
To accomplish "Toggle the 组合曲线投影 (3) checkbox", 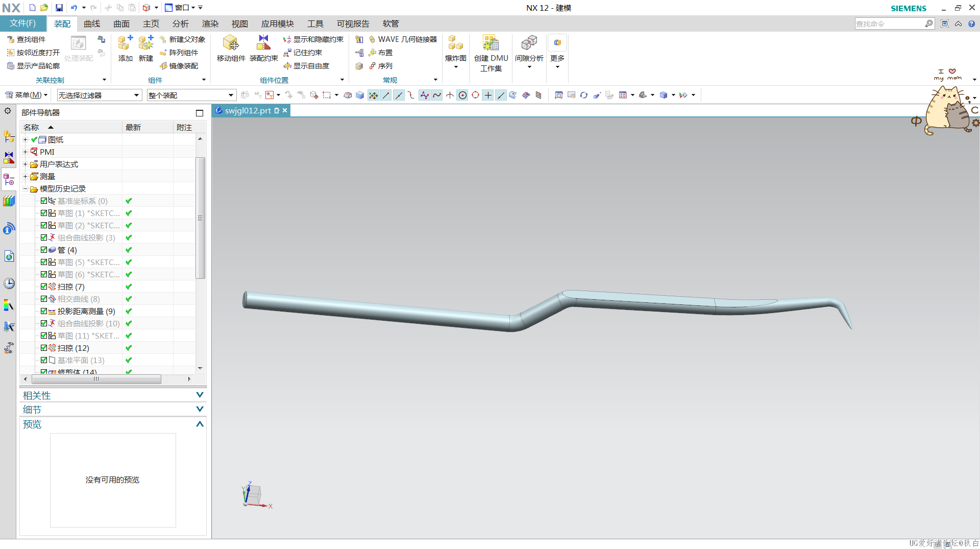I will pyautogui.click(x=44, y=237).
